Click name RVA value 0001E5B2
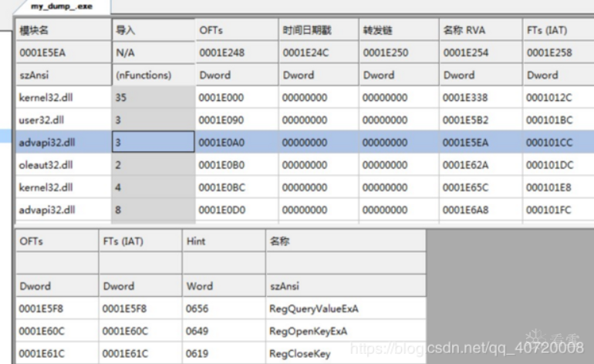The image size is (594, 364). click(465, 120)
